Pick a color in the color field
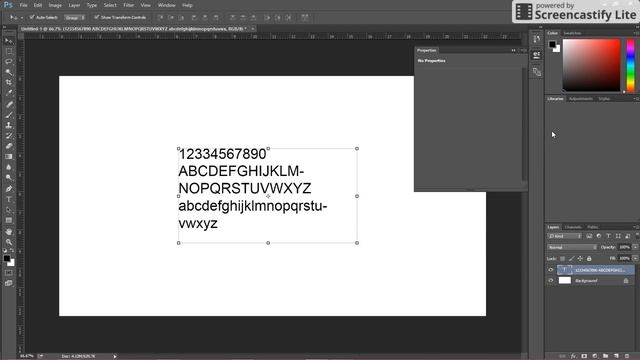 pyautogui.click(x=591, y=65)
